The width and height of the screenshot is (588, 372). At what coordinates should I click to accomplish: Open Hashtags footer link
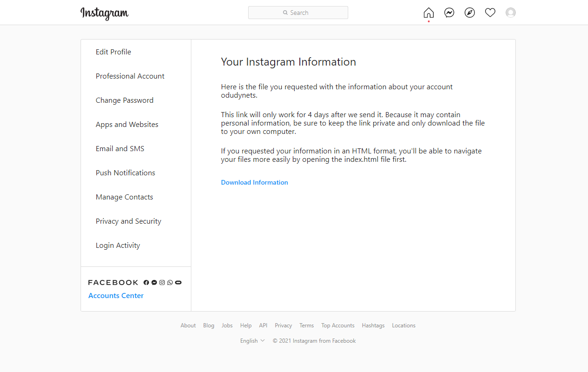[x=373, y=325]
